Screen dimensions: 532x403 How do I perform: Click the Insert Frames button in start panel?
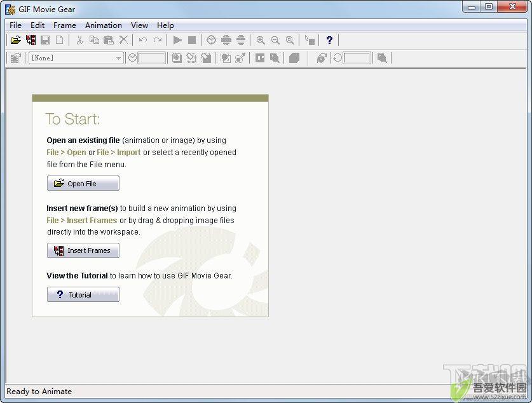point(83,250)
